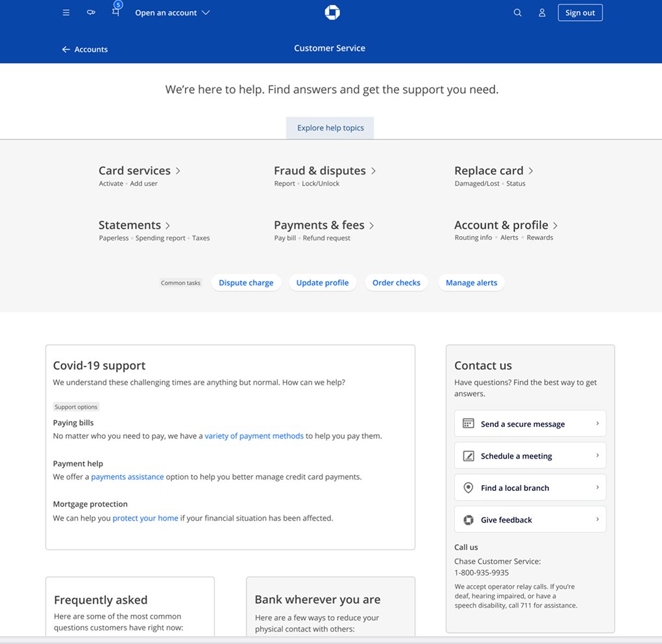Click the chevron next to Account & profile

click(555, 225)
